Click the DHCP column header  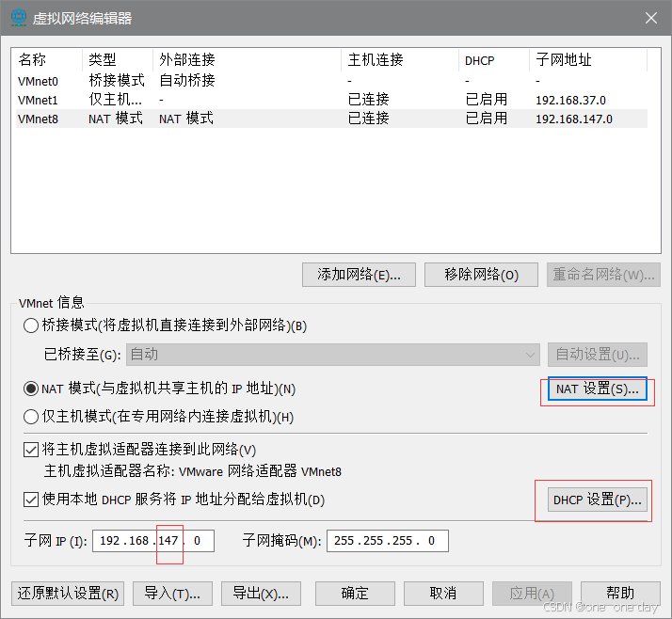[494, 59]
